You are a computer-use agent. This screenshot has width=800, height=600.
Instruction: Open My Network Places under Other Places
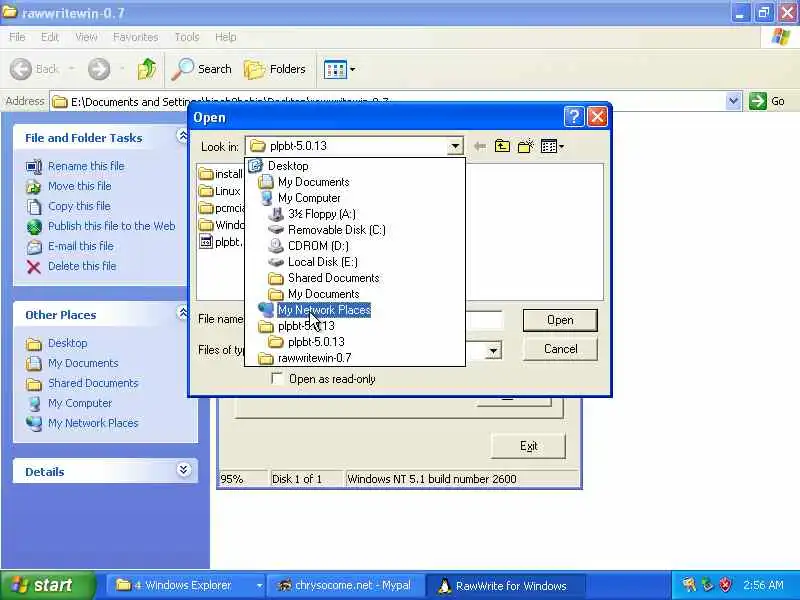tap(93, 423)
